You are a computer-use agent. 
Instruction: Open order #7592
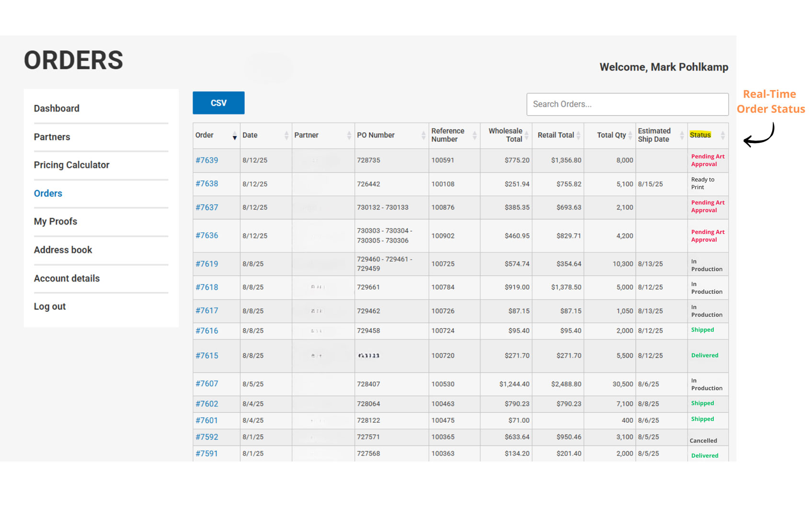[206, 437]
